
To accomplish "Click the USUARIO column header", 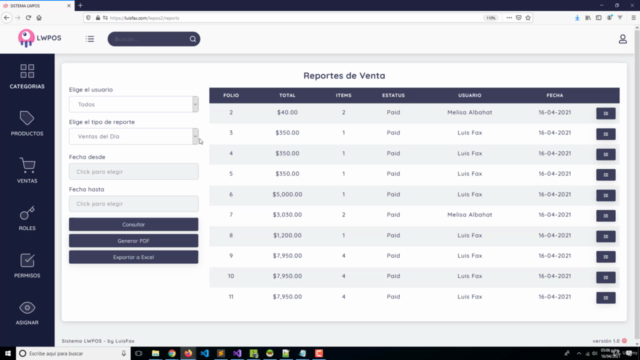I will (470, 95).
